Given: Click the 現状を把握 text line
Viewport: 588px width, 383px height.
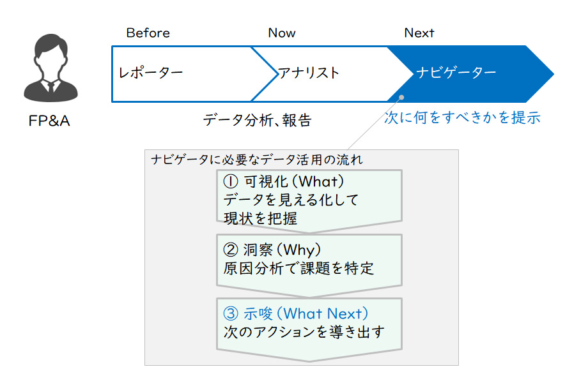Looking at the screenshot, I should pos(261,218).
